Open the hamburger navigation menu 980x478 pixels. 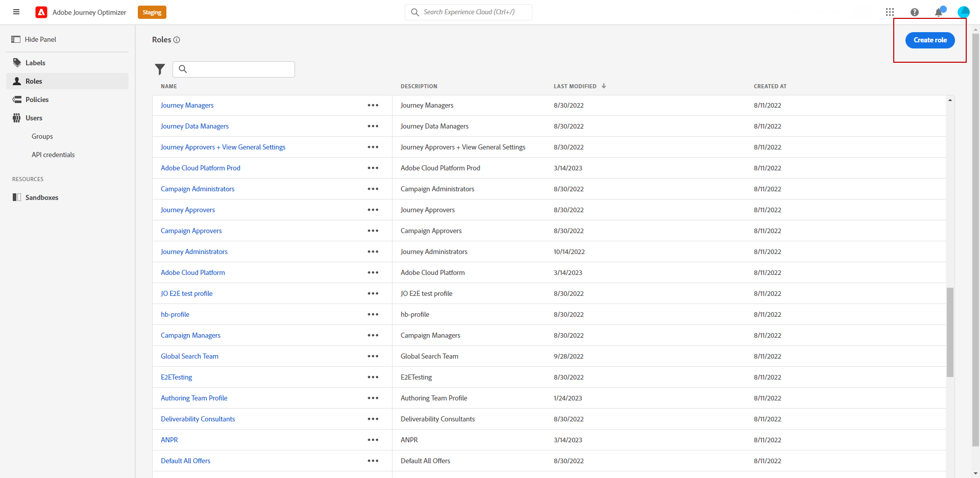click(16, 12)
